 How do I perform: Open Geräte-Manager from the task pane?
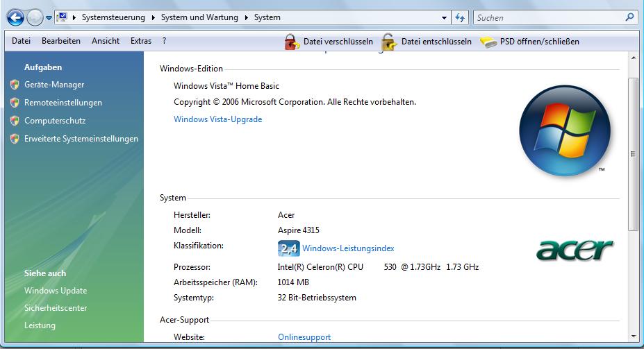tap(54, 85)
